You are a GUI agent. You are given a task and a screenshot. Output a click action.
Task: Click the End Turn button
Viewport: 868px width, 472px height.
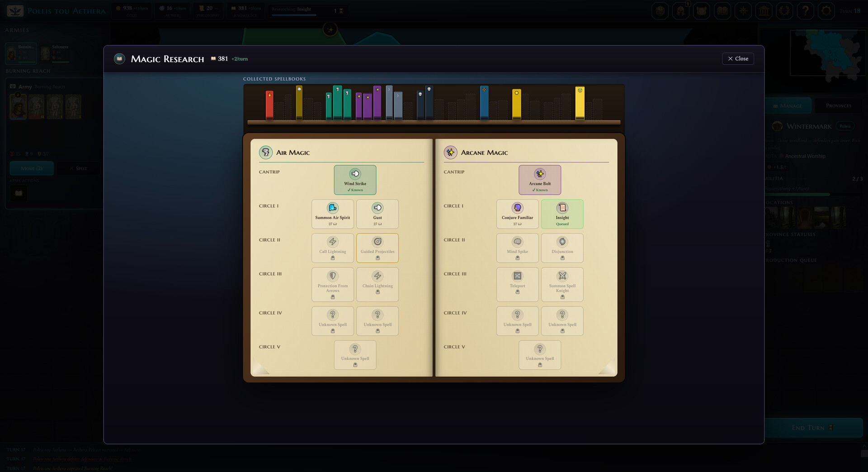click(x=813, y=428)
